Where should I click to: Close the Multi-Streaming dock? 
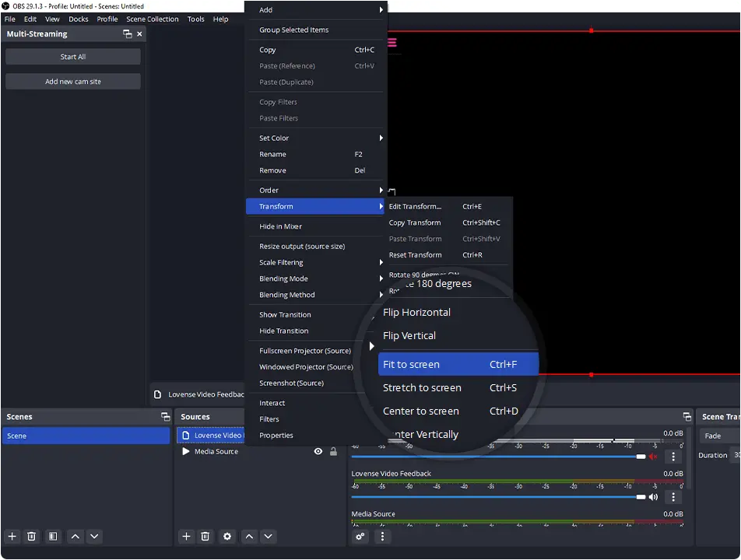139,34
